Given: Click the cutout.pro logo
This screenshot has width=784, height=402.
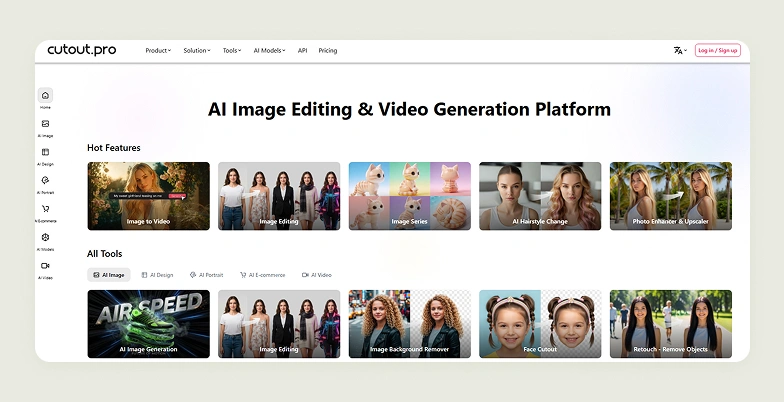Looking at the screenshot, I should point(82,50).
